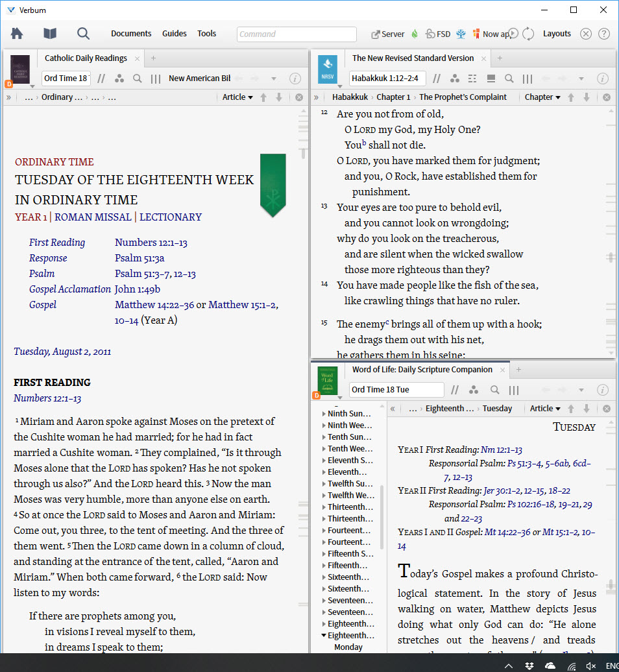The height and width of the screenshot is (672, 619).
Task: Open the main Search magnifier
Action: click(x=83, y=34)
